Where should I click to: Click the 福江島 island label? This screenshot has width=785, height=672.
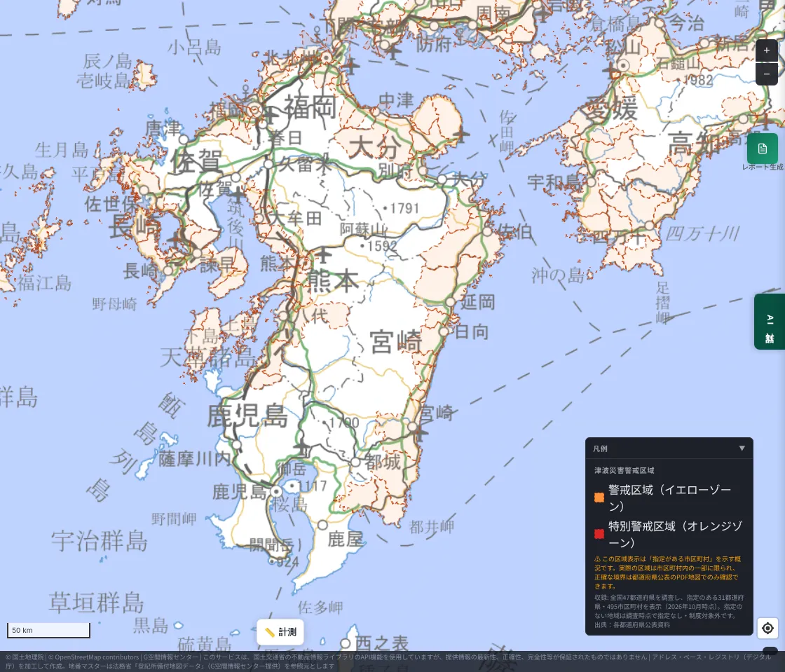pyautogui.click(x=45, y=282)
